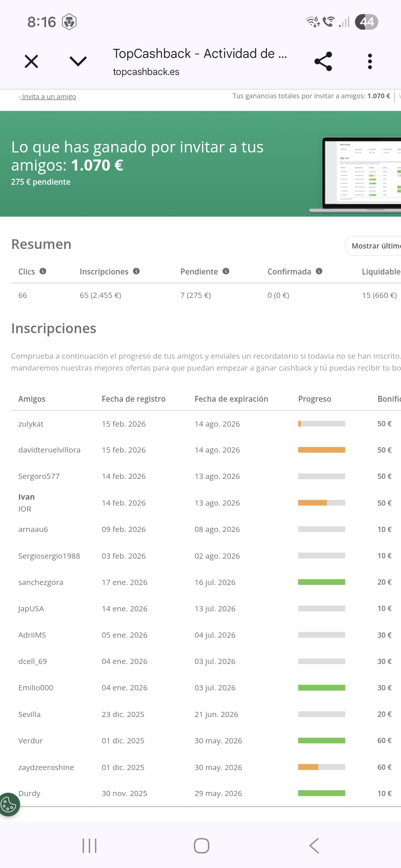This screenshot has width=401, height=868.
Task: Open the Invita a un amigo link
Action: click(48, 97)
